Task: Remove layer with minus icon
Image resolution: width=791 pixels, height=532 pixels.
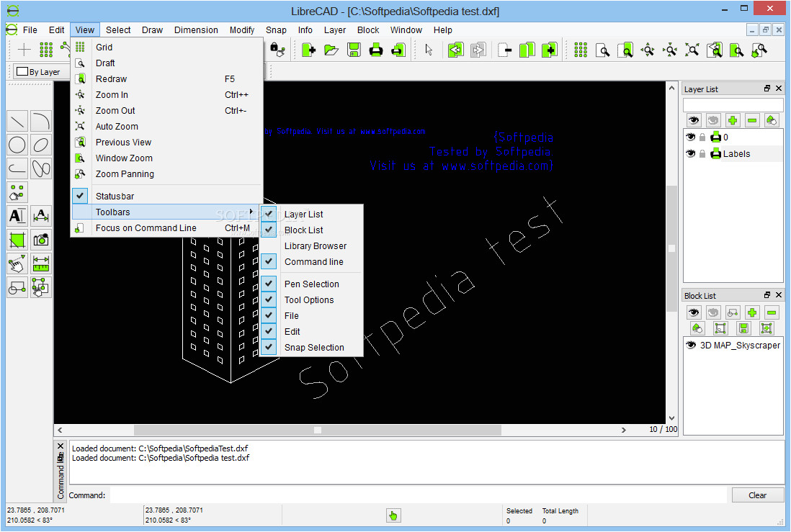Action: pos(752,120)
